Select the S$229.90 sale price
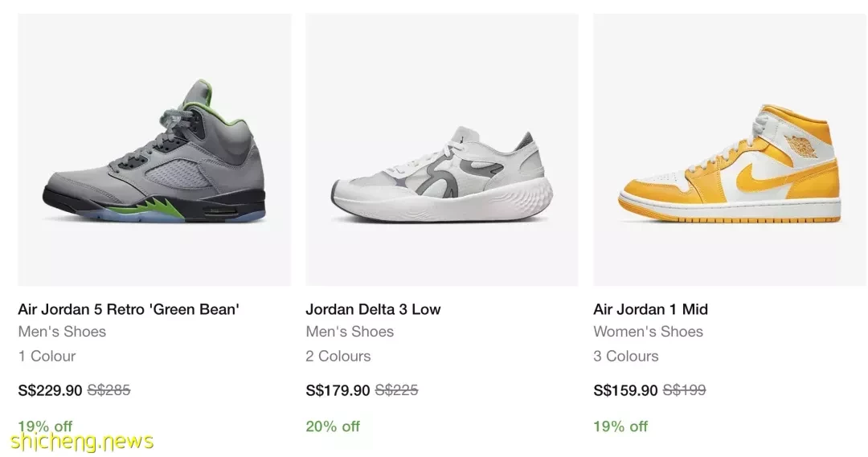Screen dimensions: 868x457 tap(50, 390)
